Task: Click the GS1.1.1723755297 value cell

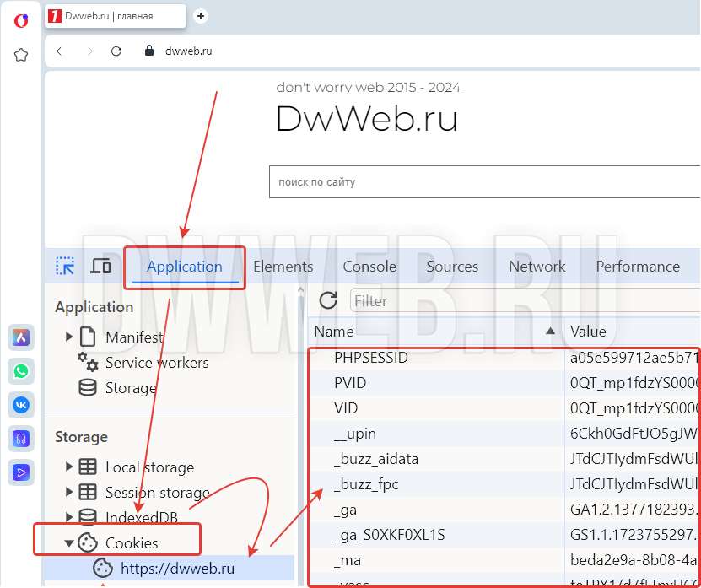Action: pos(633,535)
